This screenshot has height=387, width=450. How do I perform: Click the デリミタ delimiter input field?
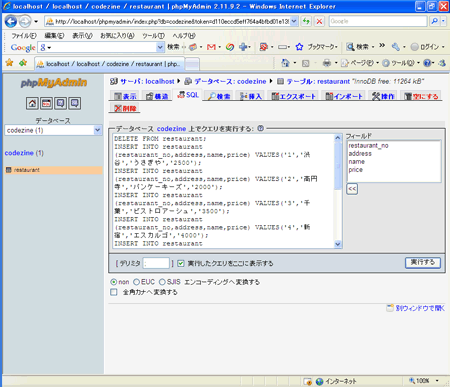tap(156, 263)
